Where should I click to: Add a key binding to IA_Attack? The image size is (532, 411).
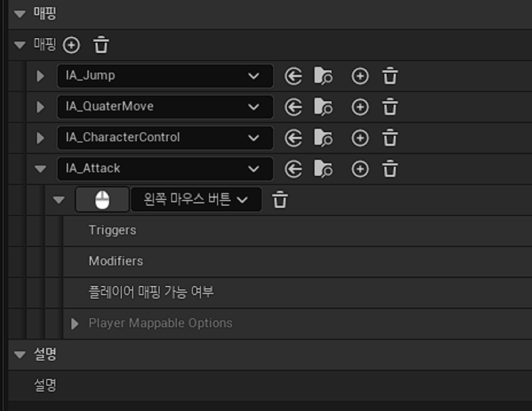click(360, 169)
